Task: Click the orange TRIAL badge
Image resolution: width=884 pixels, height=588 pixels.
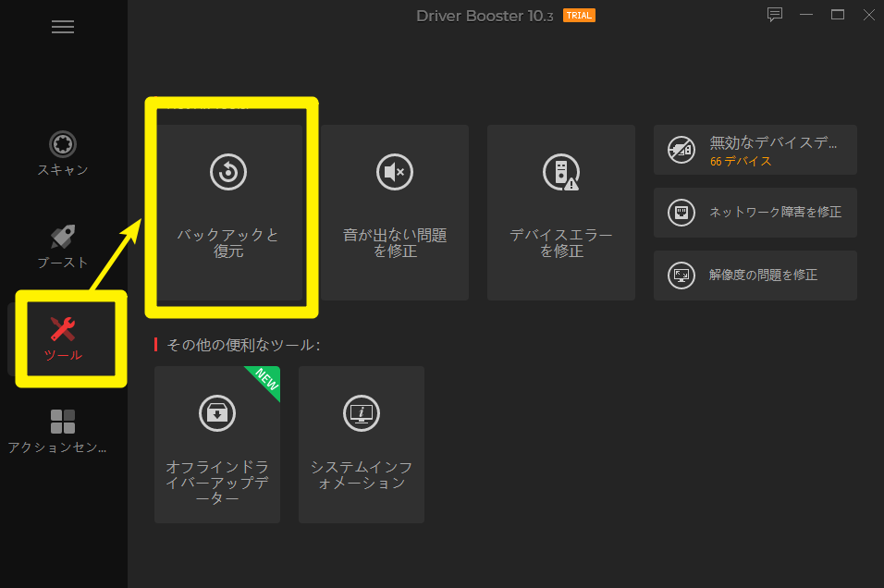Action: pos(579,16)
